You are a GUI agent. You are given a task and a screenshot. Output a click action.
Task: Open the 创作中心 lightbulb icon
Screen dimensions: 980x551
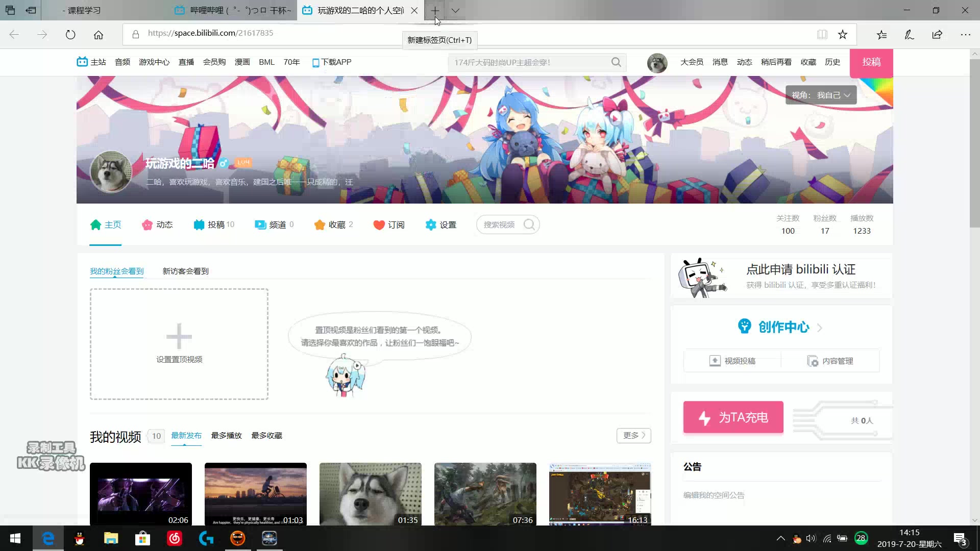tap(745, 327)
